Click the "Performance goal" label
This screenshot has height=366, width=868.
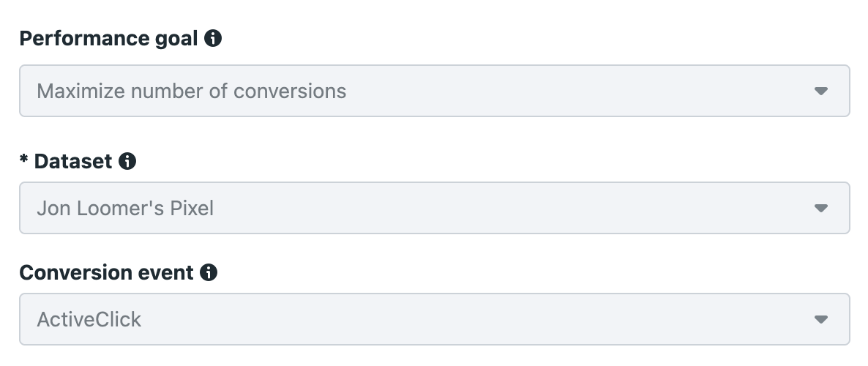108,38
